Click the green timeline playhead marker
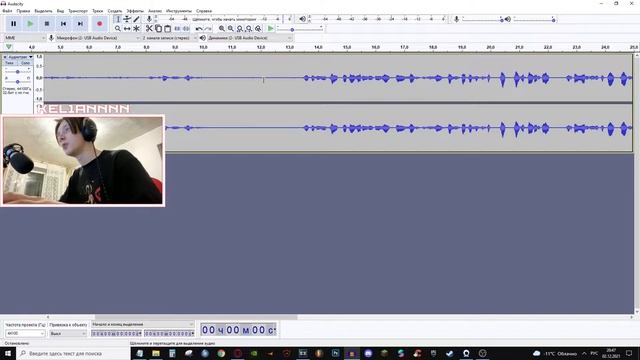 [9, 47]
